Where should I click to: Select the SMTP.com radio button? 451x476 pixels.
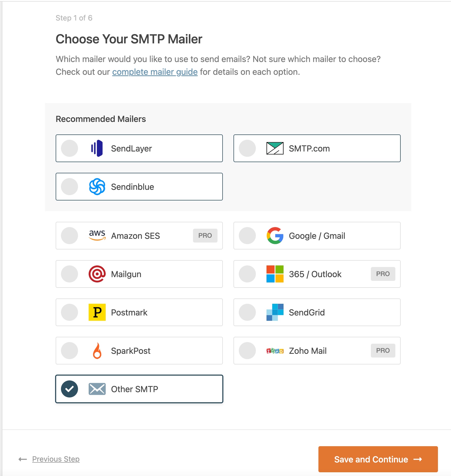click(x=247, y=148)
